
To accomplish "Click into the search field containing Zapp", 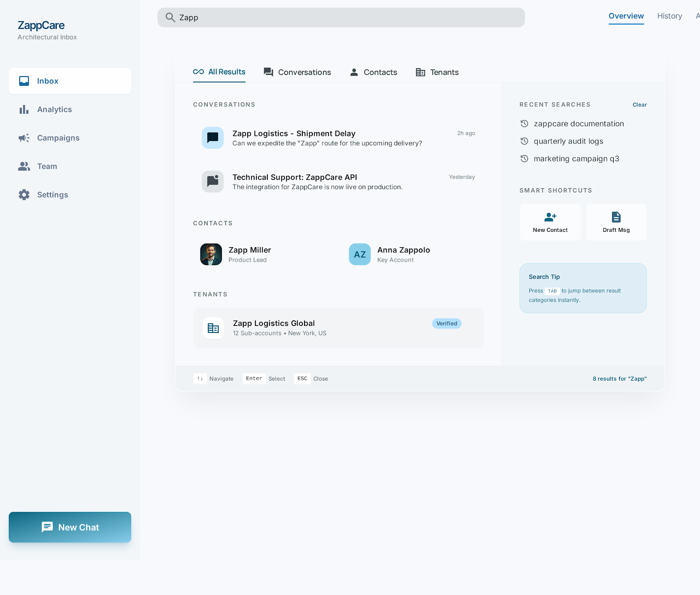I will [x=341, y=17].
